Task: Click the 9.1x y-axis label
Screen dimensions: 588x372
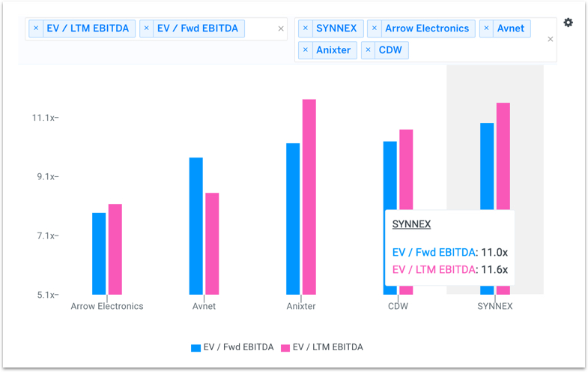Action: (47, 177)
